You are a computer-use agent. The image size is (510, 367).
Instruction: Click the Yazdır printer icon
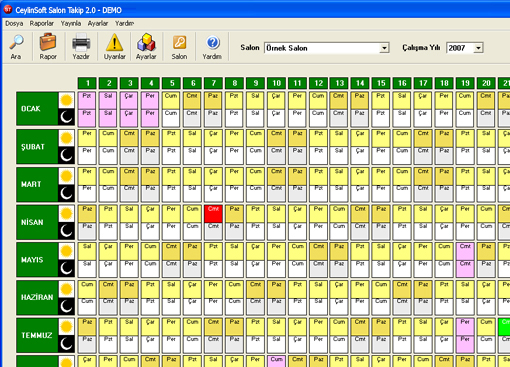[x=81, y=47]
